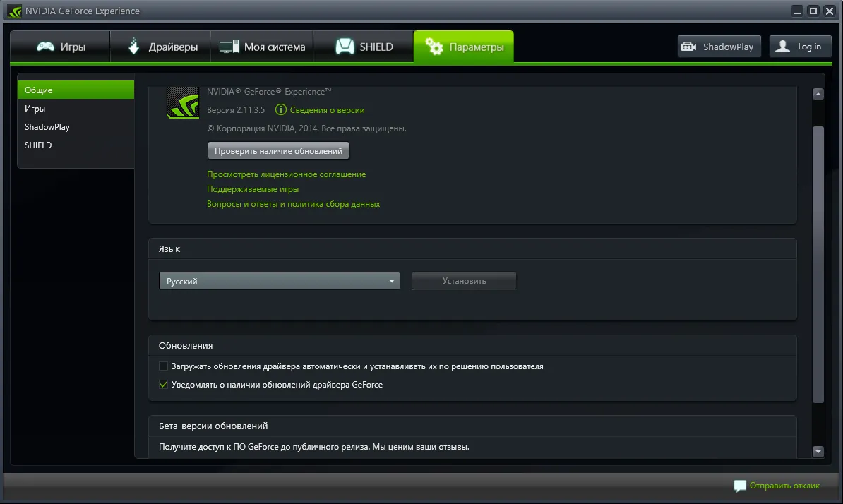The image size is (843, 504).
Task: Click the gears icon on Параметры tab
Action: tap(434, 47)
